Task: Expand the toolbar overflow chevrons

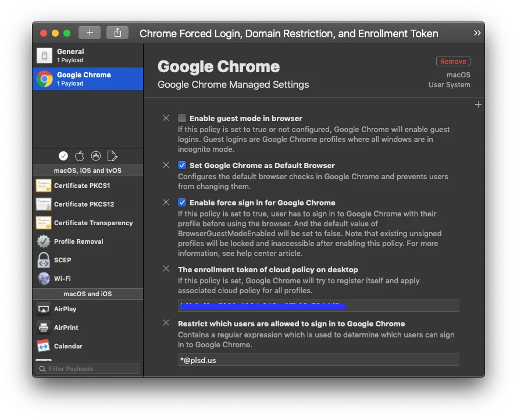Action: (x=477, y=33)
